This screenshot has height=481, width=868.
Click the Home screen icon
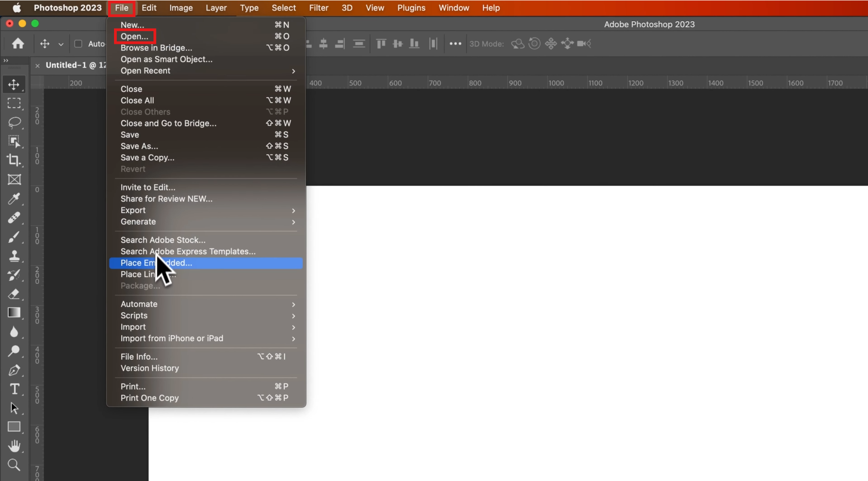click(18, 44)
